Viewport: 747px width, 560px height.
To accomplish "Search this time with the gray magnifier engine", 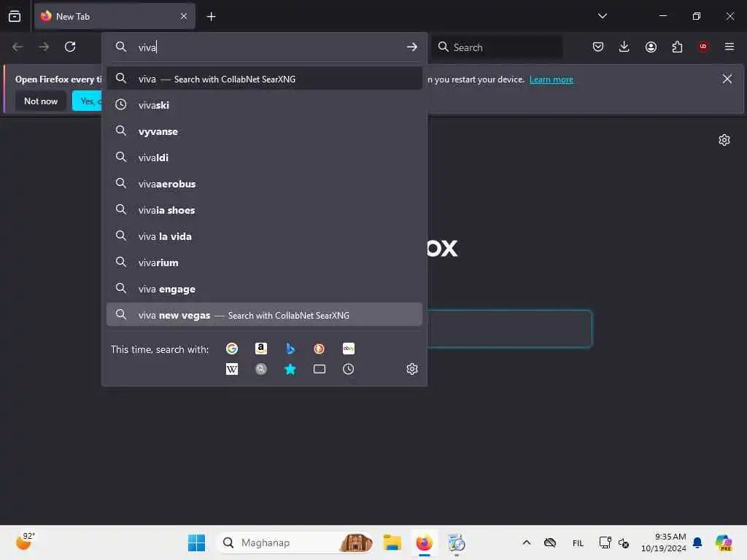I will [261, 369].
